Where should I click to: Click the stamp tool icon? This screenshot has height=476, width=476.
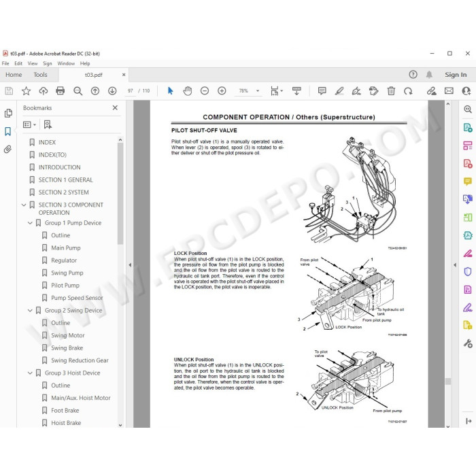[x=373, y=90]
